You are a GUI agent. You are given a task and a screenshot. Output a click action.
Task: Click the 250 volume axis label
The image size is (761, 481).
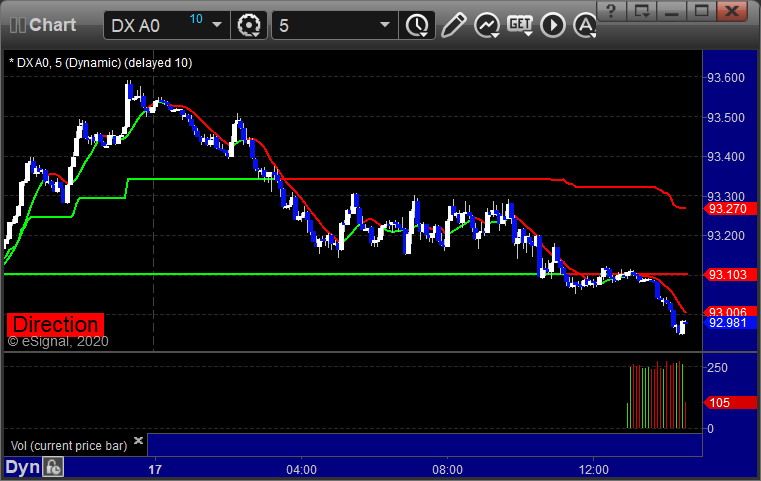[x=717, y=367]
